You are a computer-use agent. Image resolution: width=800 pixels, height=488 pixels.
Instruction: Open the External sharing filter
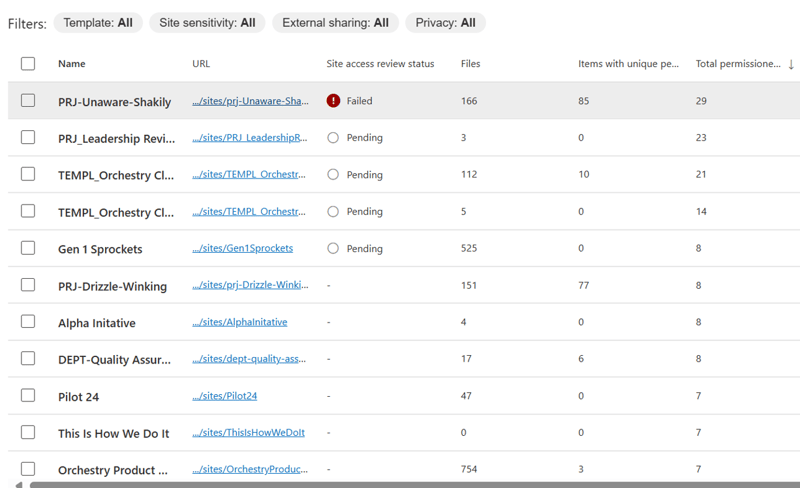click(x=335, y=23)
